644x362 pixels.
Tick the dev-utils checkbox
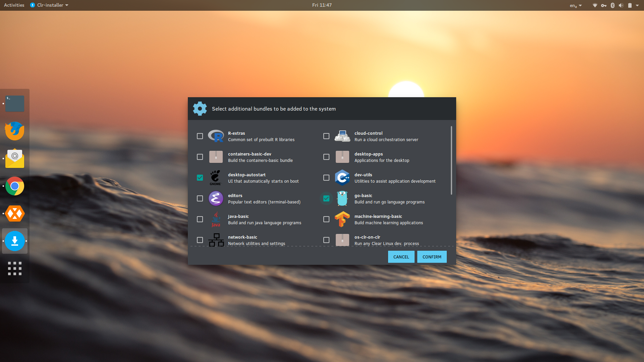[326, 178]
